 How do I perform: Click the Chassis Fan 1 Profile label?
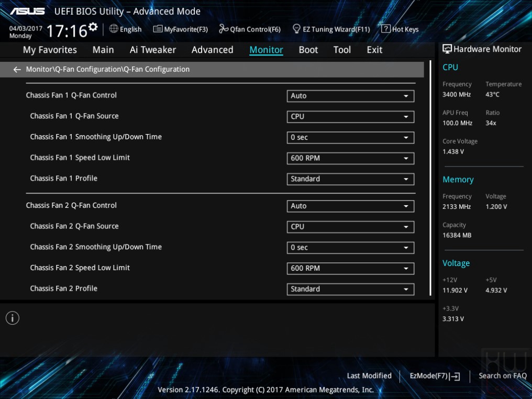(x=64, y=179)
